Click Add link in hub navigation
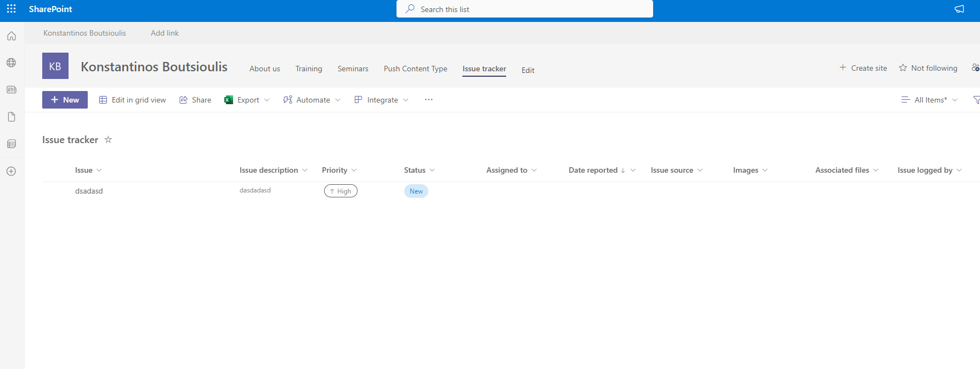Screen dimensions: 980x369 point(165,33)
